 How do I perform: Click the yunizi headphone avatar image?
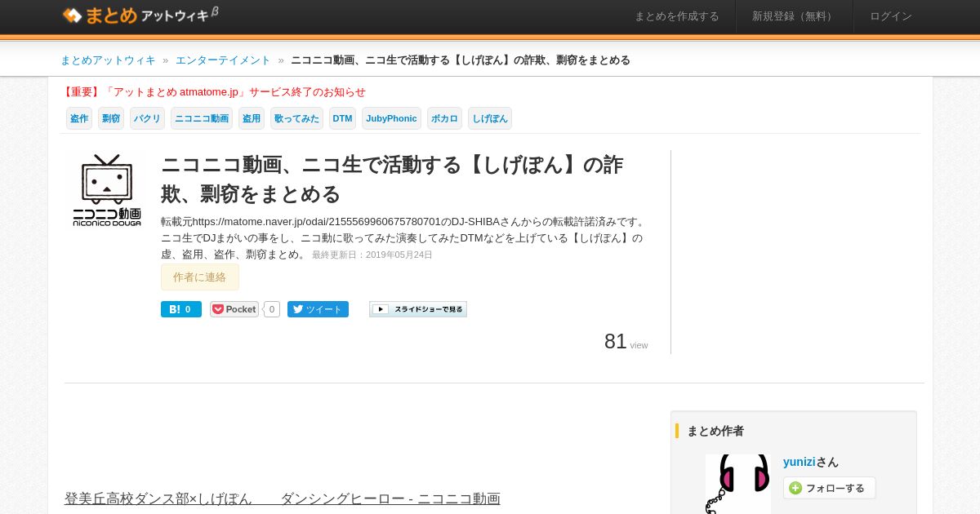tap(738, 484)
